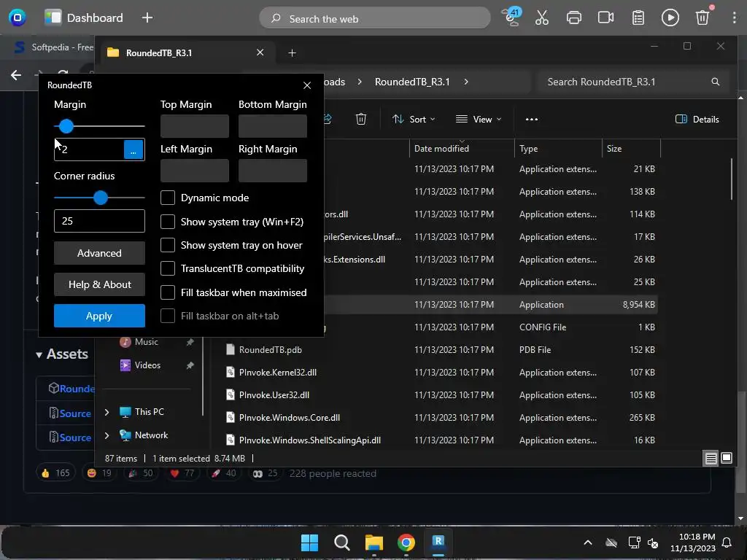The height and width of the screenshot is (560, 747).
Task: Enable Dynamic mode checkbox
Action: 168,198
